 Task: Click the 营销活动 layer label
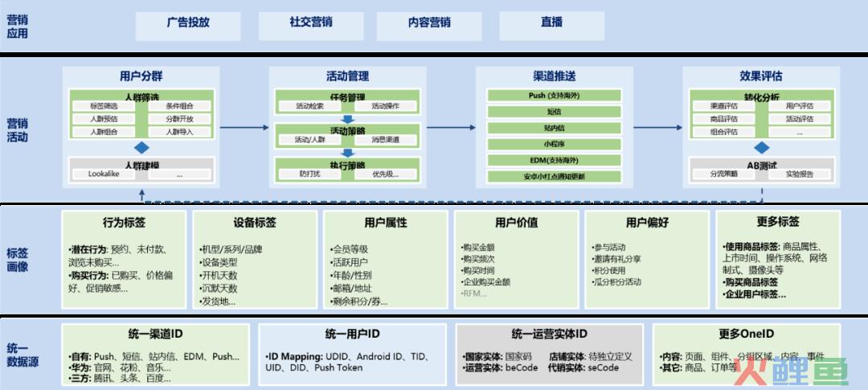tap(17, 131)
